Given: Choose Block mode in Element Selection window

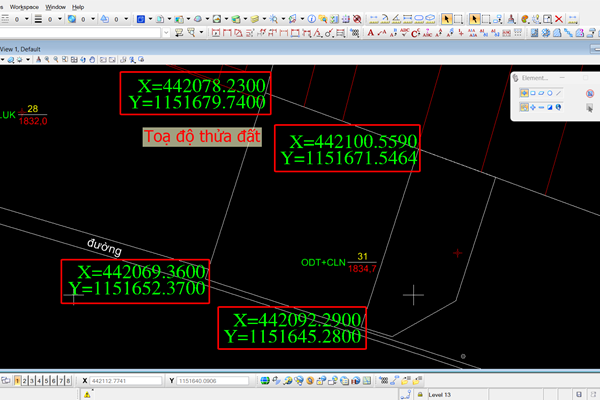Looking at the screenshot, I should click(x=533, y=93).
